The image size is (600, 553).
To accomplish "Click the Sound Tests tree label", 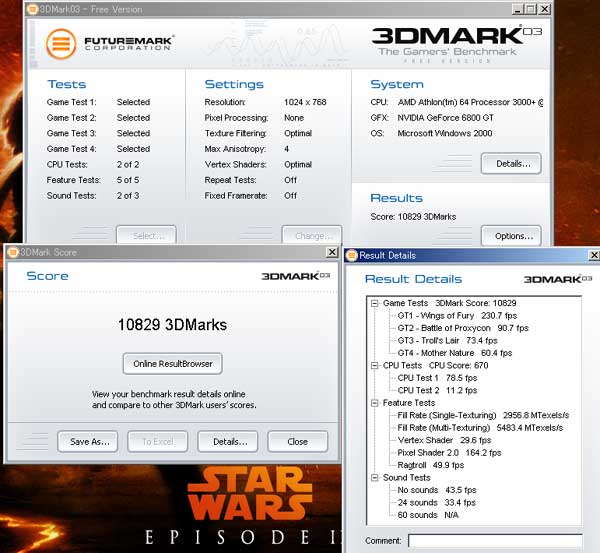I will [x=407, y=478].
